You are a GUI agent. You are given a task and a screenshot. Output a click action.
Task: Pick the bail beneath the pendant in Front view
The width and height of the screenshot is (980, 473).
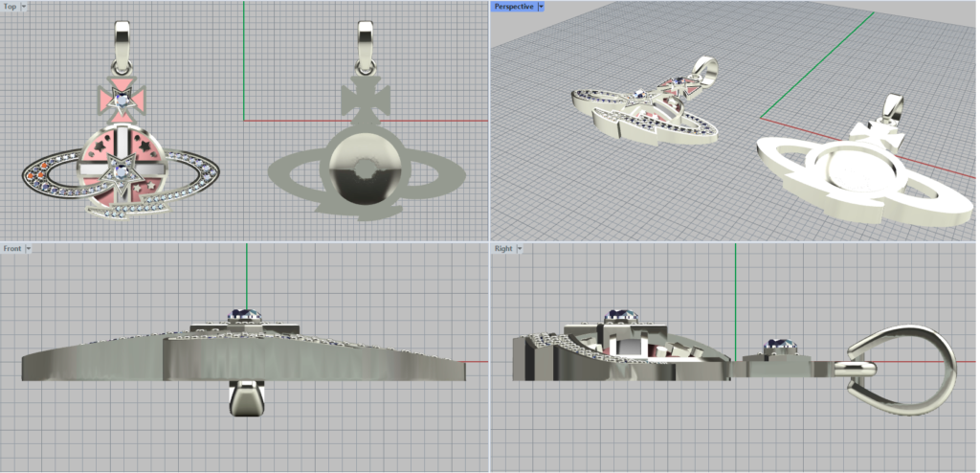pos(246,396)
